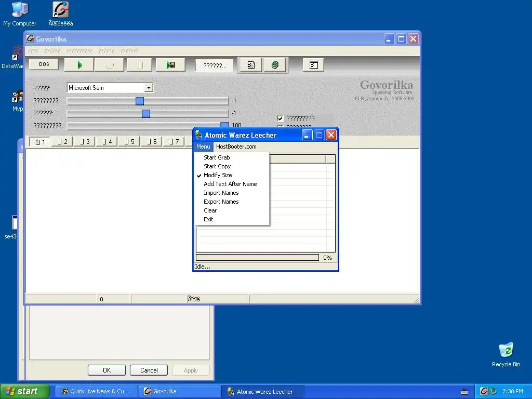Click the keyboard language bar icon on taskbar
532x399 pixels.
[464, 392]
